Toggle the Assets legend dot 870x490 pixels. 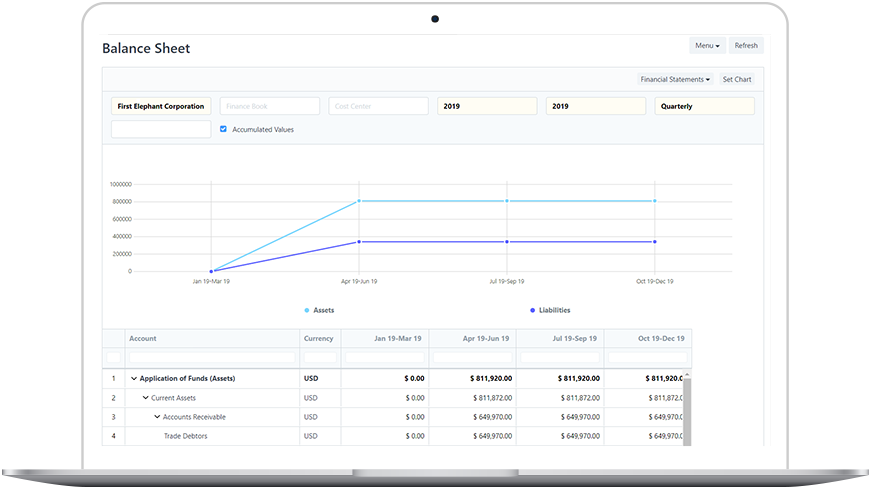click(x=306, y=311)
